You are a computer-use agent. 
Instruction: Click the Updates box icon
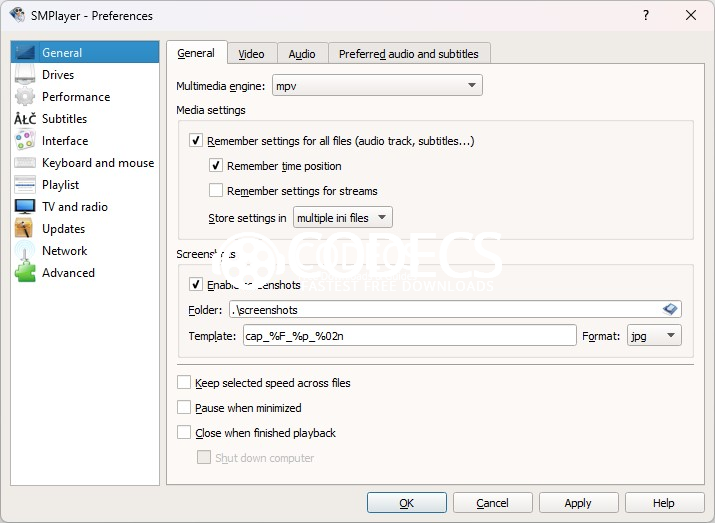[x=23, y=228]
